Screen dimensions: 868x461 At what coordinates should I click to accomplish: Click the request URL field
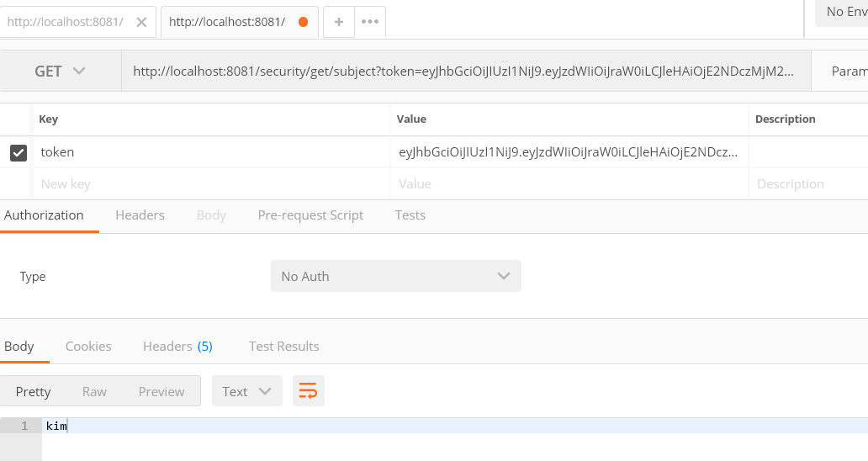(466, 71)
